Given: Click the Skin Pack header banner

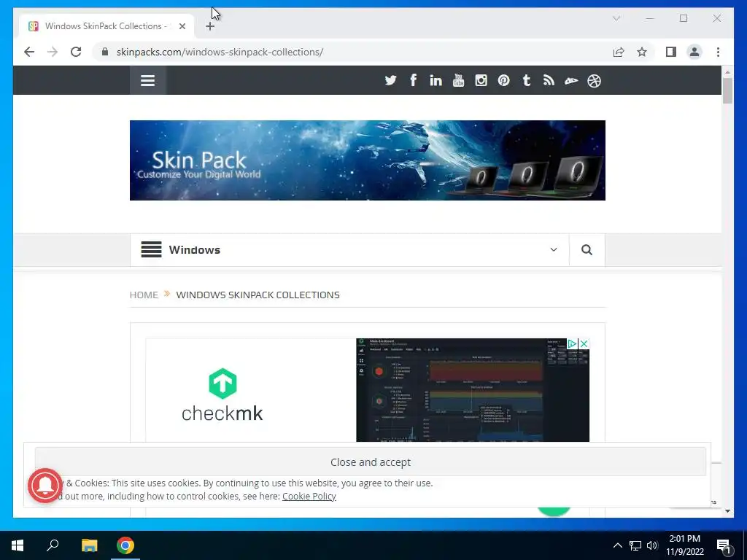Looking at the screenshot, I should [368, 160].
